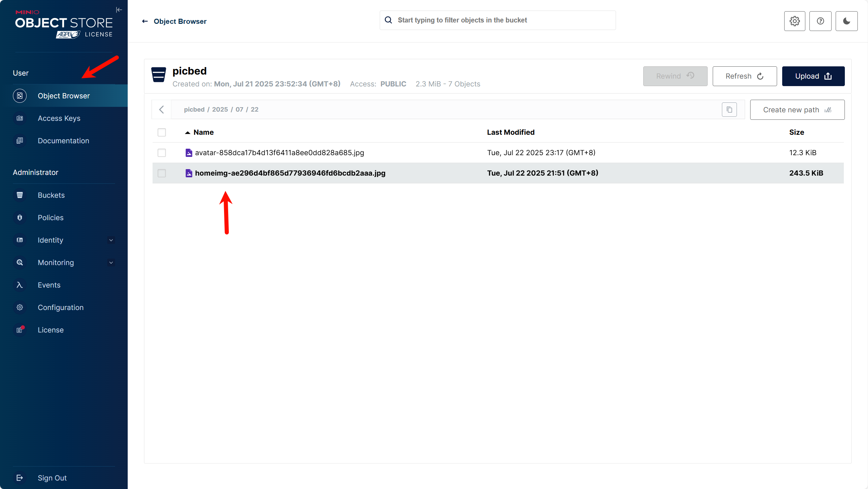Click the homeimg jpg file icon
Viewport: 868px width, 489px height.
coord(189,173)
